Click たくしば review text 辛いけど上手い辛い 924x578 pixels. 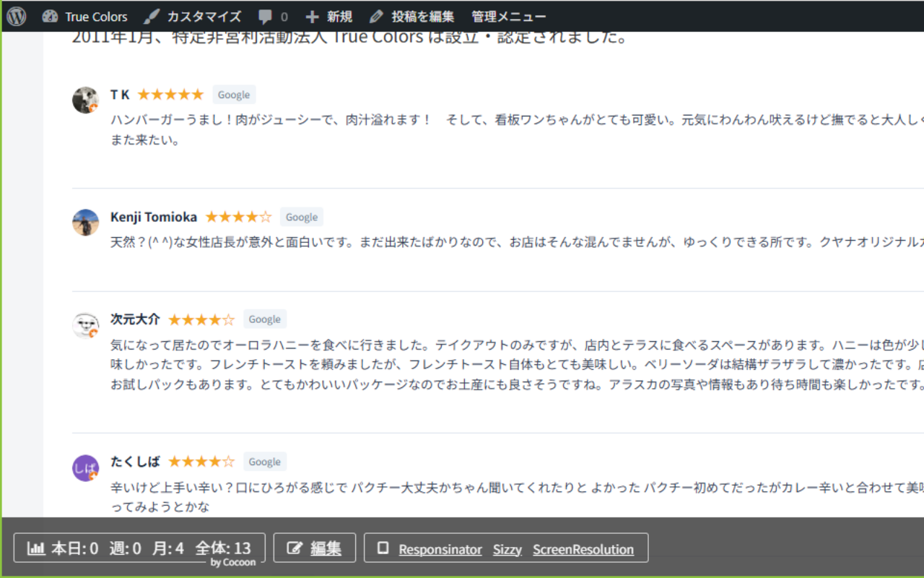click(517, 497)
